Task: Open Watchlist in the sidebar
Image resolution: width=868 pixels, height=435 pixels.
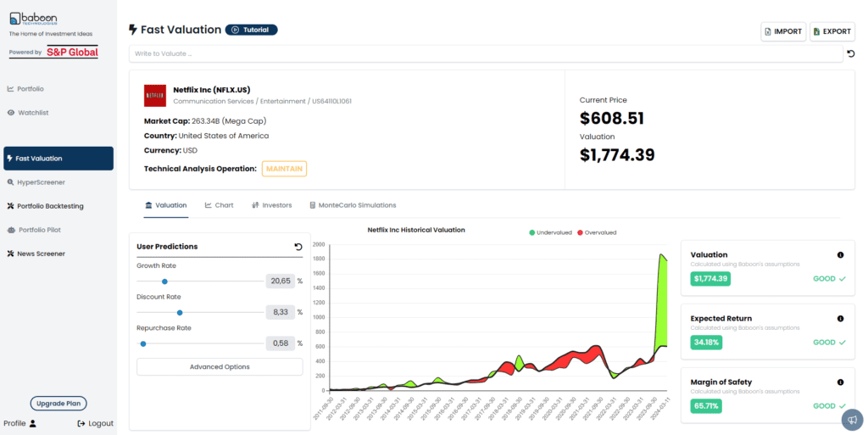Action: point(28,112)
